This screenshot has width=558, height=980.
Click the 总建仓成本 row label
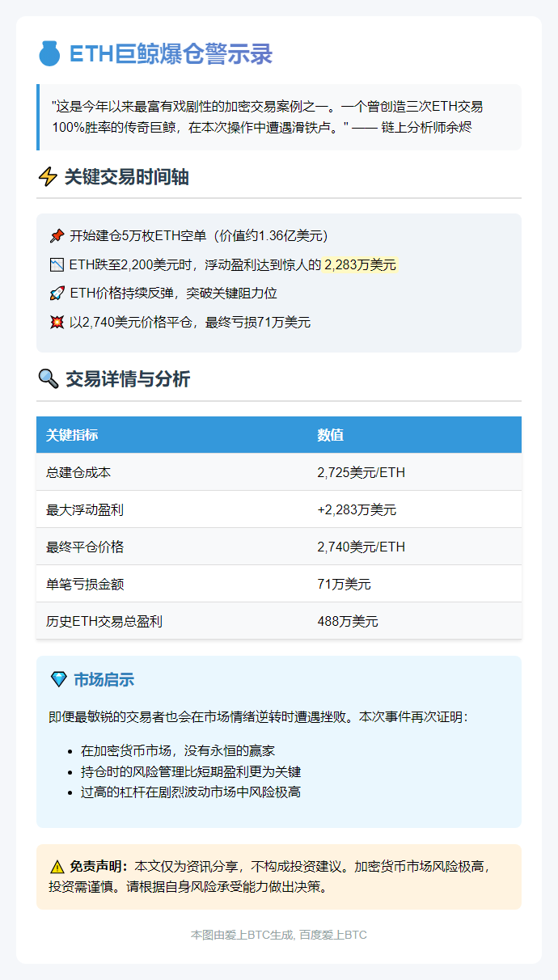[x=78, y=472]
